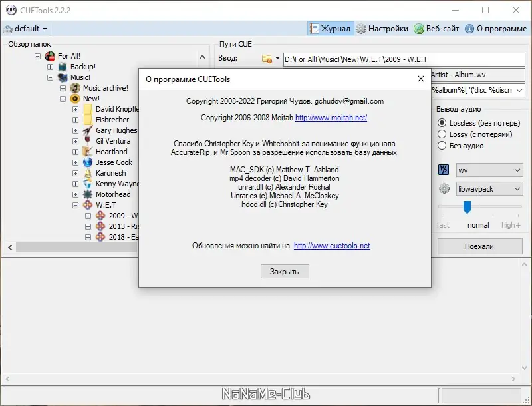
Task: Expand the 2013 album tree node
Action: pyautogui.click(x=88, y=226)
